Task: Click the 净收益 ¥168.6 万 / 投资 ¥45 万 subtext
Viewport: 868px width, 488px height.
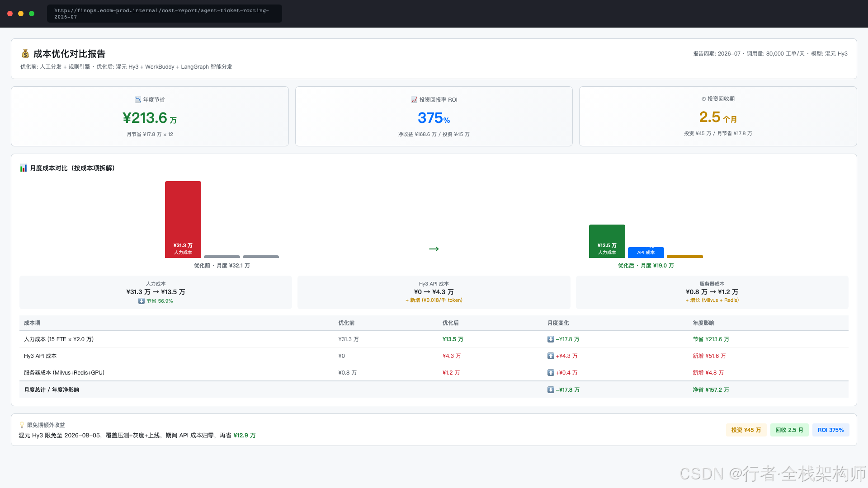Action: pos(434,135)
